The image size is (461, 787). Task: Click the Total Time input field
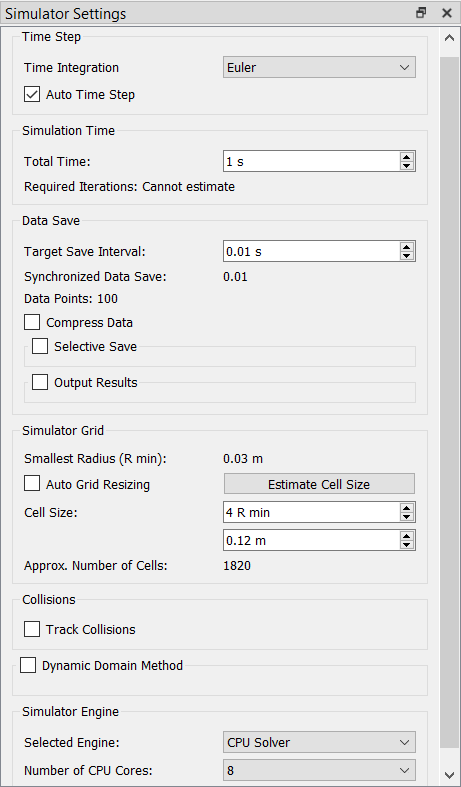pyautogui.click(x=311, y=162)
